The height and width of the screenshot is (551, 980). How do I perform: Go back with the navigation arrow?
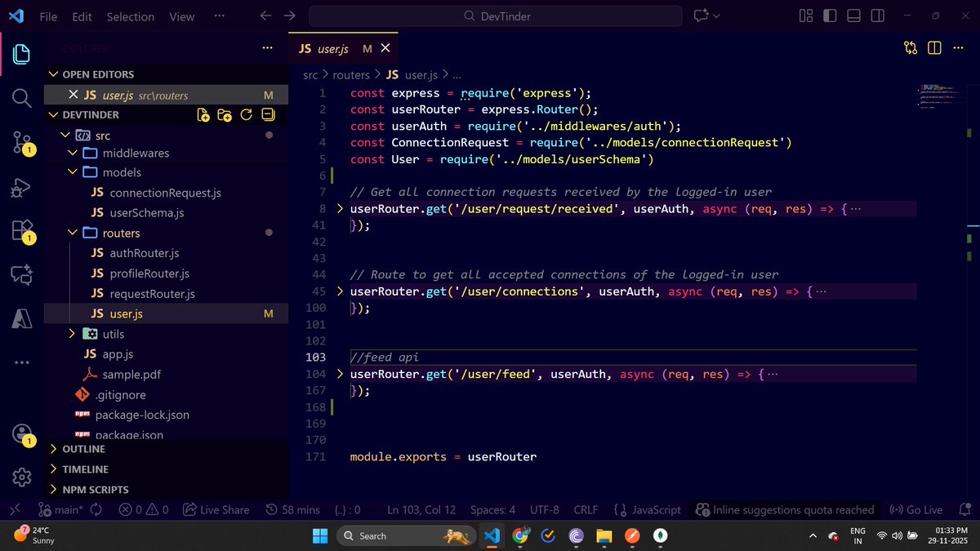pos(265,16)
